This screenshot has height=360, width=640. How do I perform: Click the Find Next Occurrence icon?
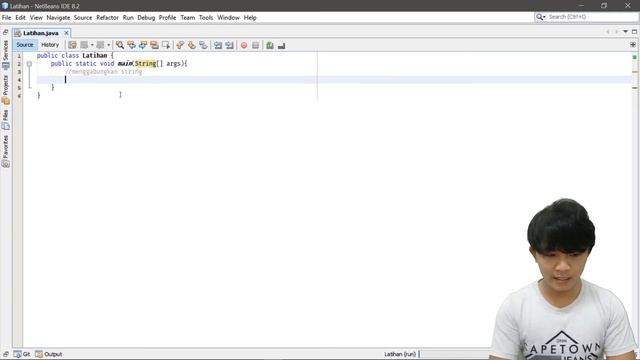point(142,45)
